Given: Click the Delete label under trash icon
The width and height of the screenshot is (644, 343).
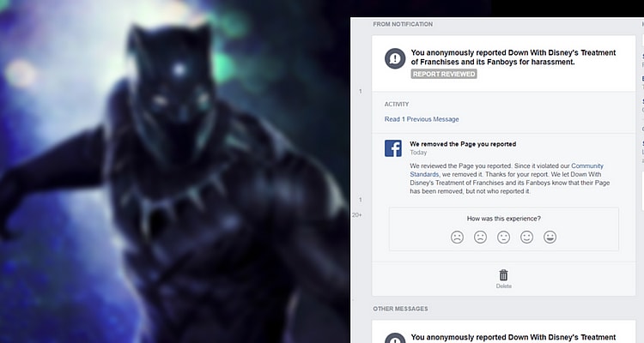Looking at the screenshot, I should pyautogui.click(x=504, y=286).
